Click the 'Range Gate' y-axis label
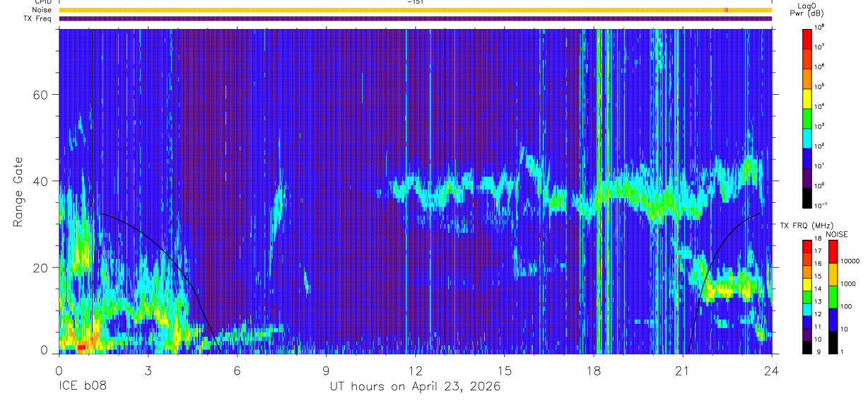This screenshot has width=868, height=401. tap(18, 191)
